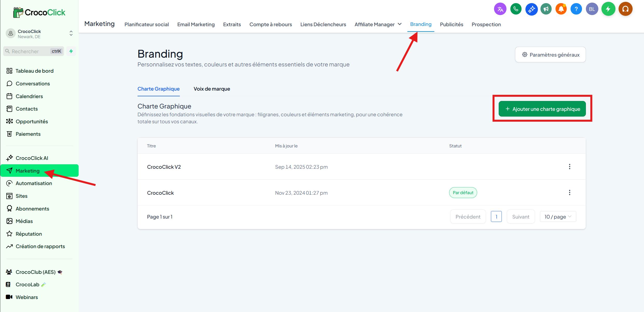Open the brown headset support icon
The height and width of the screenshot is (312, 644).
pyautogui.click(x=625, y=9)
